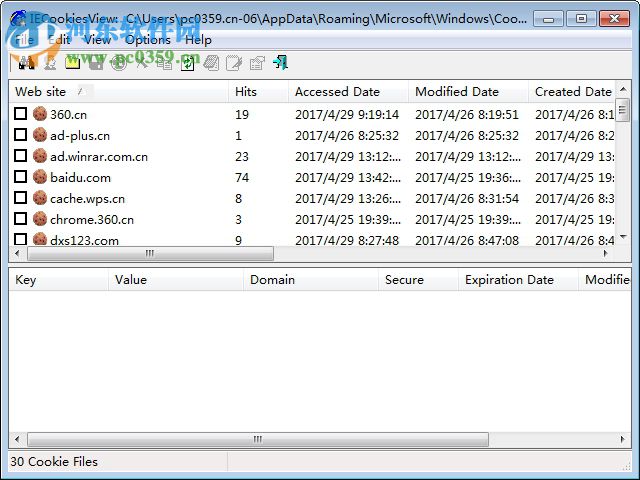Click the cookie icon beside dxs123.com
Screen dimensions: 640x480
click(40, 239)
